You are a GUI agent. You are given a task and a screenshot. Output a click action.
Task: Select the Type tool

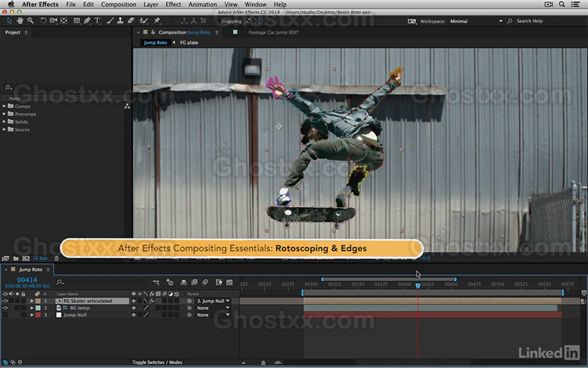(x=97, y=21)
